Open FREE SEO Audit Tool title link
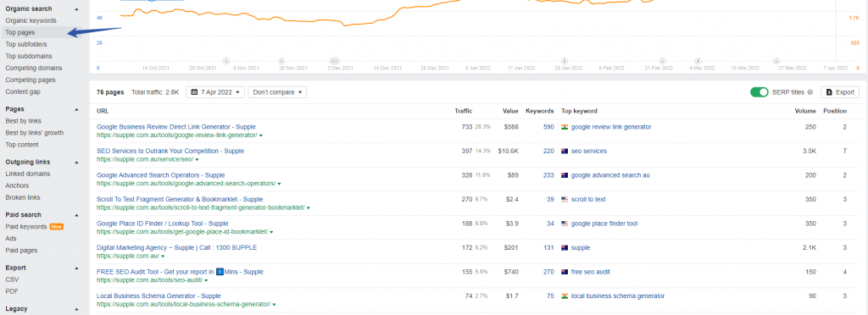The width and height of the screenshot is (868, 315). tap(180, 272)
